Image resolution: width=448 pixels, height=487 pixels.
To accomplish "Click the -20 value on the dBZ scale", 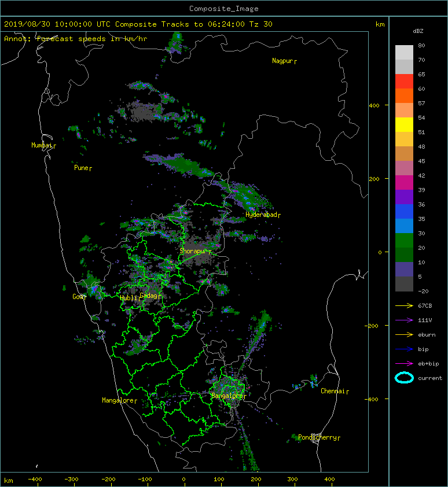I will [x=423, y=292].
